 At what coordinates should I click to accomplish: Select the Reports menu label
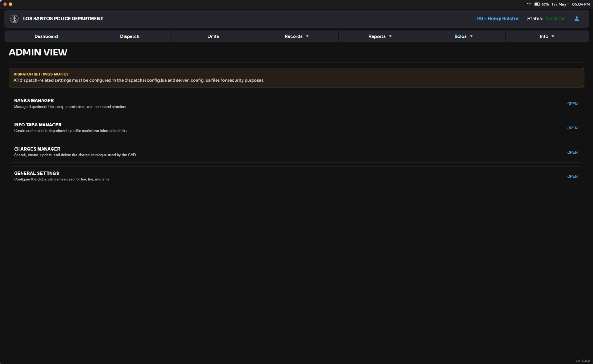(377, 36)
